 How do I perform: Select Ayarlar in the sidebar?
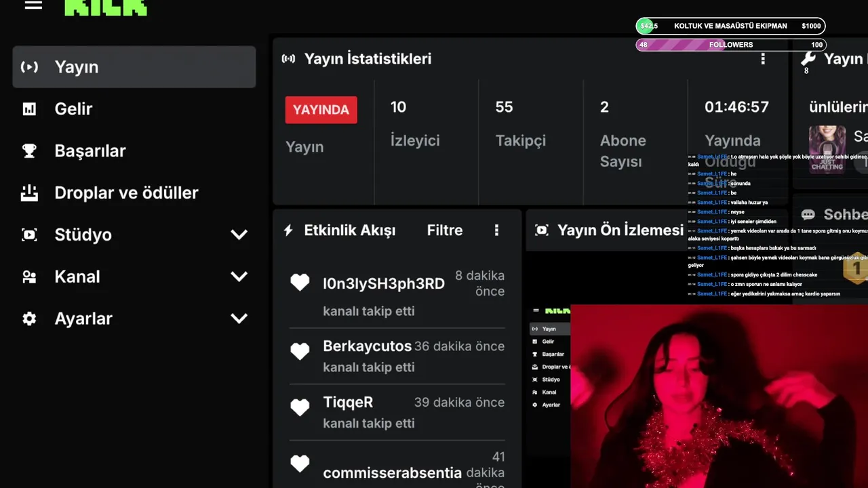[134, 319]
